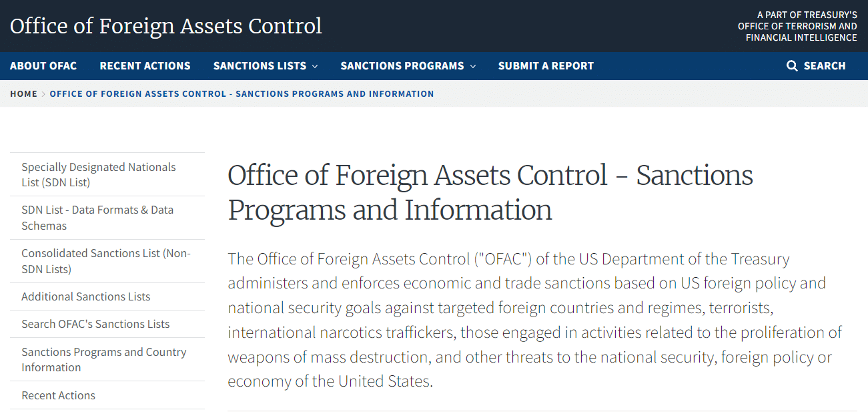The height and width of the screenshot is (414, 868).
Task: Click the Sanctions Programs menu label
Action: (402, 66)
